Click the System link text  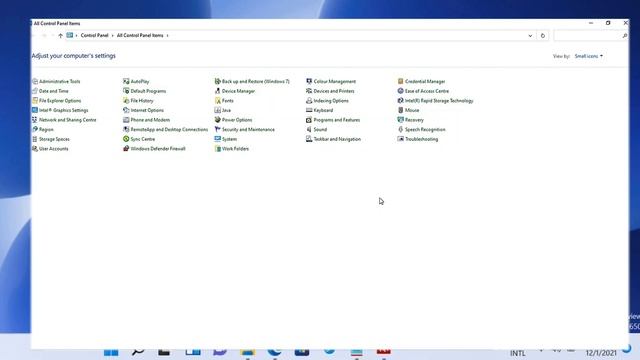click(229, 139)
